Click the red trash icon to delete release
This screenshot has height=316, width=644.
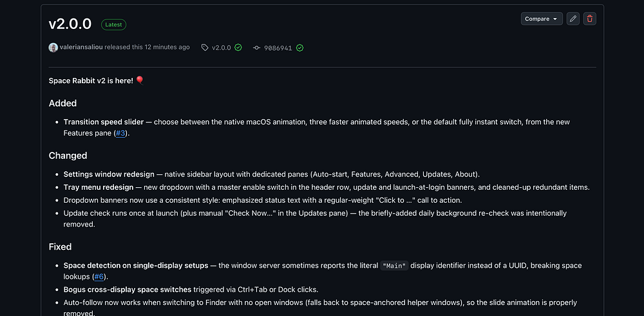[x=590, y=19]
